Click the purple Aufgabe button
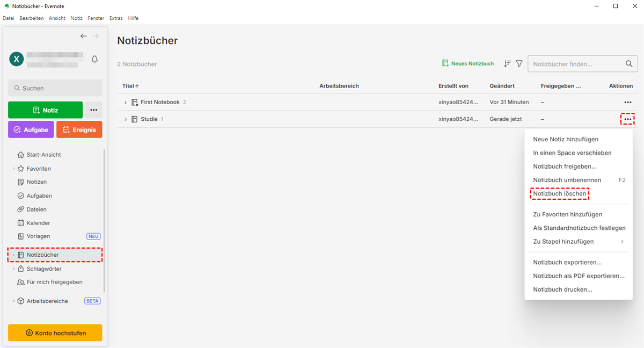The height and width of the screenshot is (348, 644). (31, 129)
